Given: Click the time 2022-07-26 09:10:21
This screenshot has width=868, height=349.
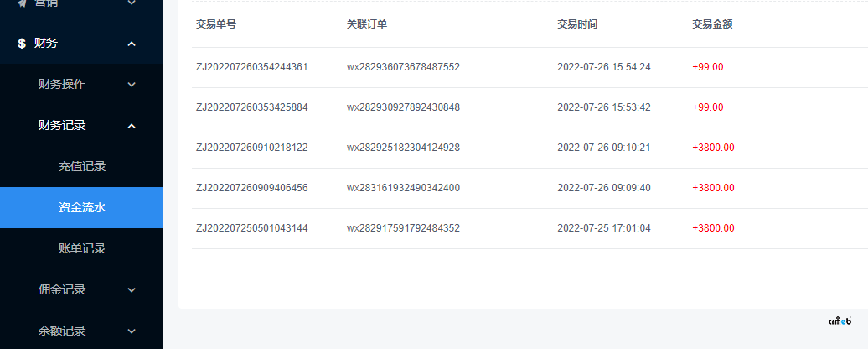Looking at the screenshot, I should (604, 148).
